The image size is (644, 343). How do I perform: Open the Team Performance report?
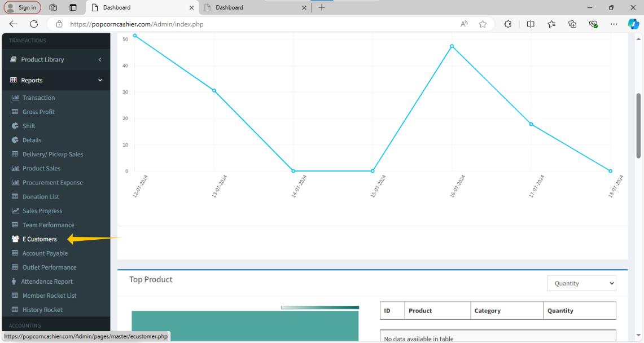click(49, 225)
